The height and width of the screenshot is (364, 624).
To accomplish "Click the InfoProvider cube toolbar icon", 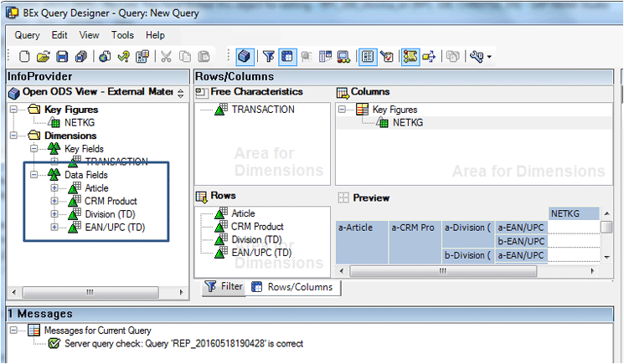I will 244,57.
